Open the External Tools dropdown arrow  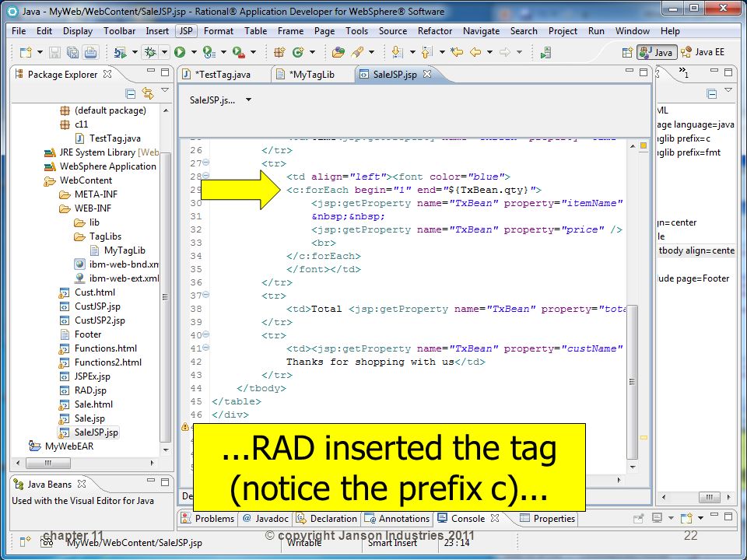pos(253,52)
